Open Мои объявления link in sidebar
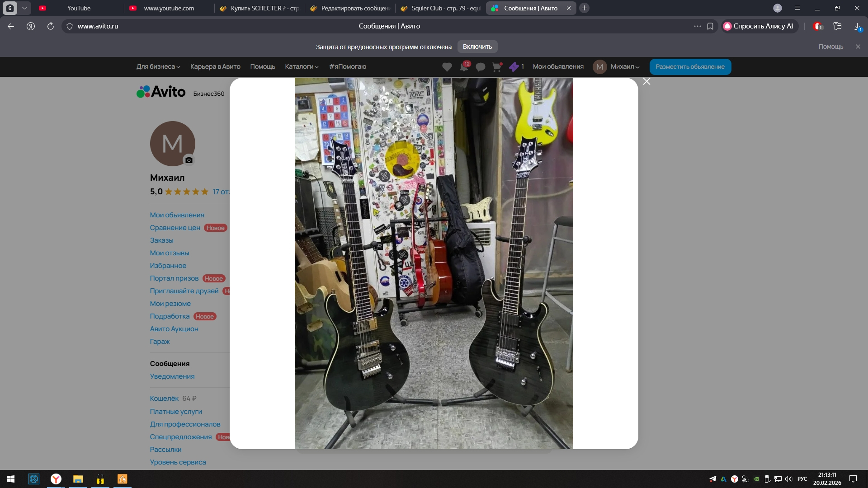Image resolution: width=868 pixels, height=488 pixels. coord(177,215)
